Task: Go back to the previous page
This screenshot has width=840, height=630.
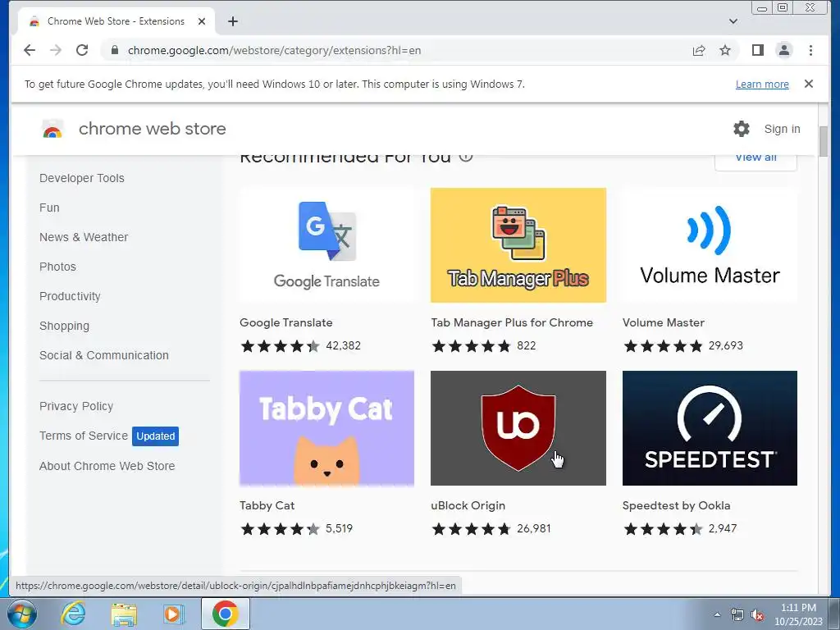Action: [30, 50]
